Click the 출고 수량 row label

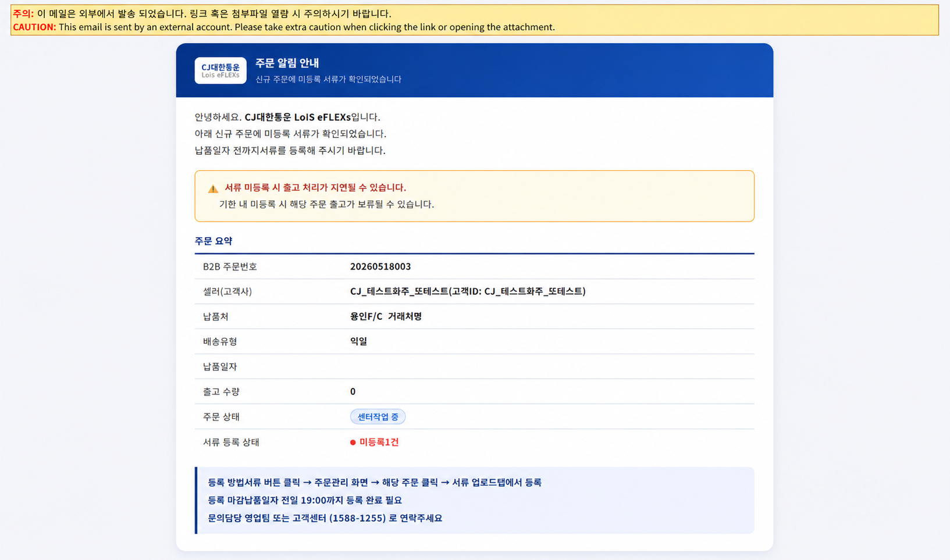tap(221, 391)
